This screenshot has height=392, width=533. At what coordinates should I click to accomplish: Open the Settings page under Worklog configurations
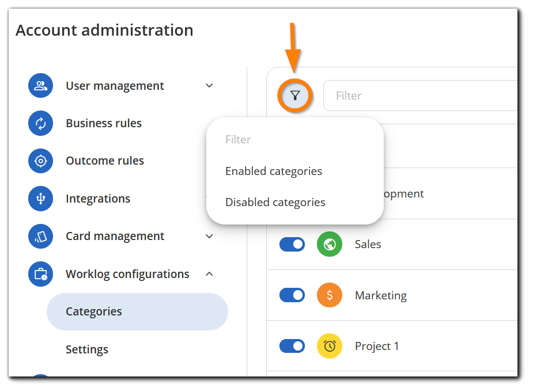[x=87, y=349]
